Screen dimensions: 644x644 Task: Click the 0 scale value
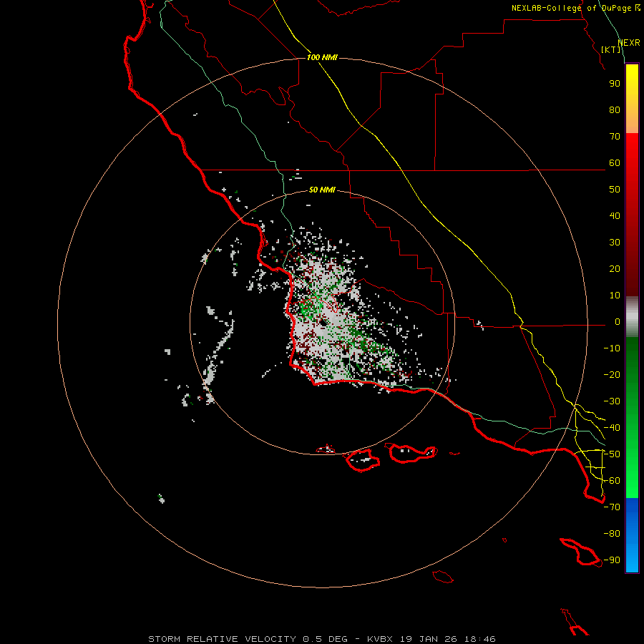click(618, 322)
